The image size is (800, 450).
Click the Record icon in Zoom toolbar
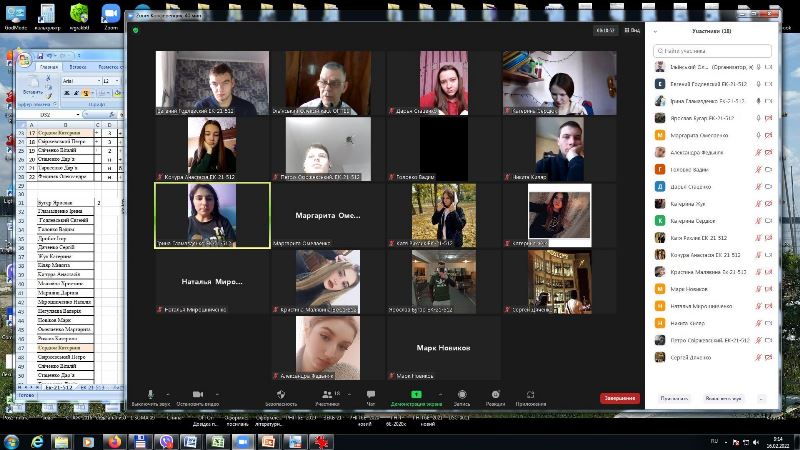click(x=462, y=394)
